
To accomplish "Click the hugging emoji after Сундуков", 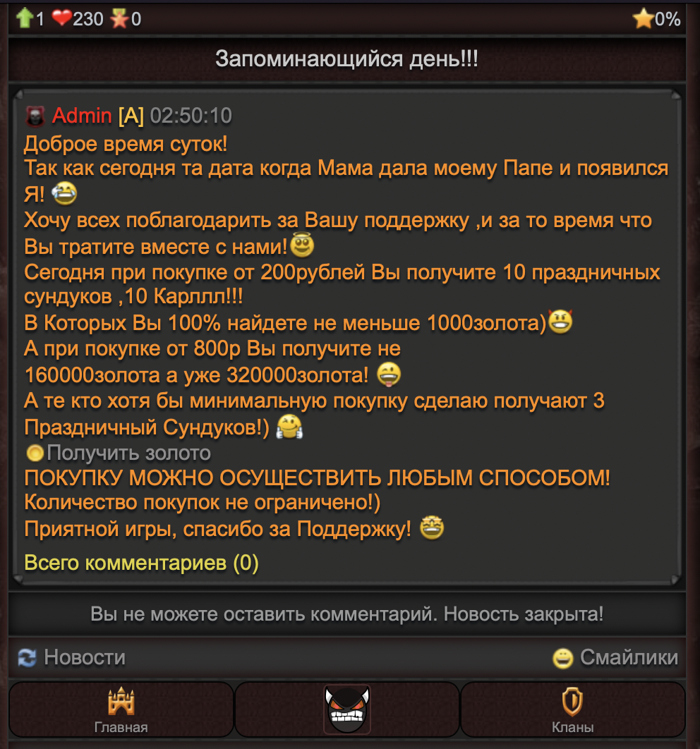I will [289, 427].
